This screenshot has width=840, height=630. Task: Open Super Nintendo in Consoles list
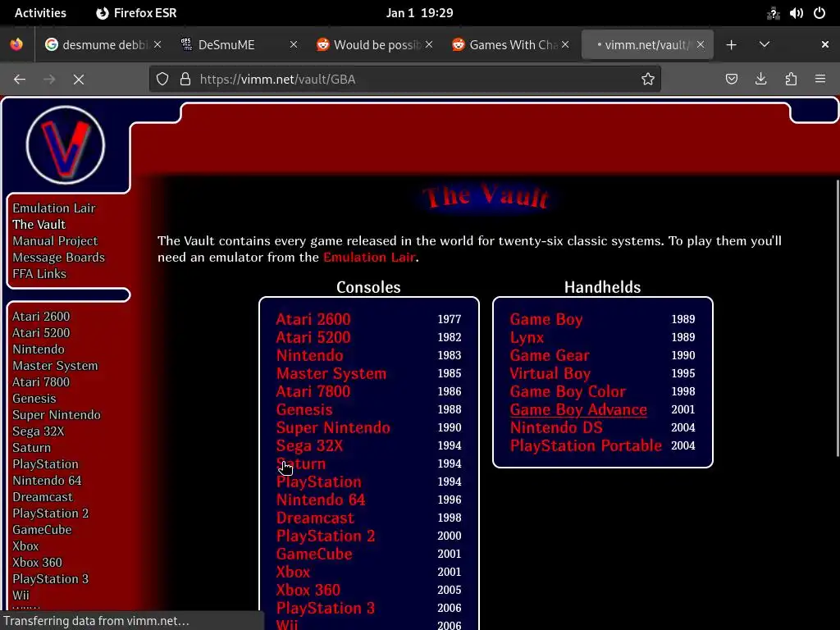333,427
